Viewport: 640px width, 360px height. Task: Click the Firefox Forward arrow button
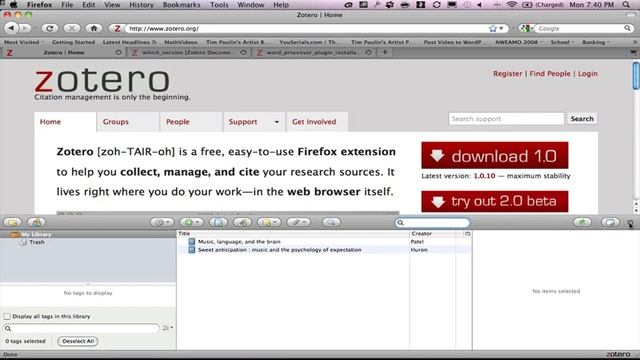[x=24, y=28]
